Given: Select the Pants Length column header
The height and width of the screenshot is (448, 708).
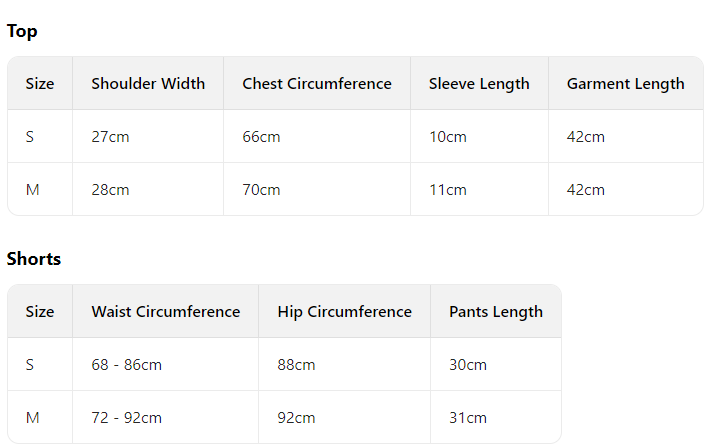Looking at the screenshot, I should 496,312.
